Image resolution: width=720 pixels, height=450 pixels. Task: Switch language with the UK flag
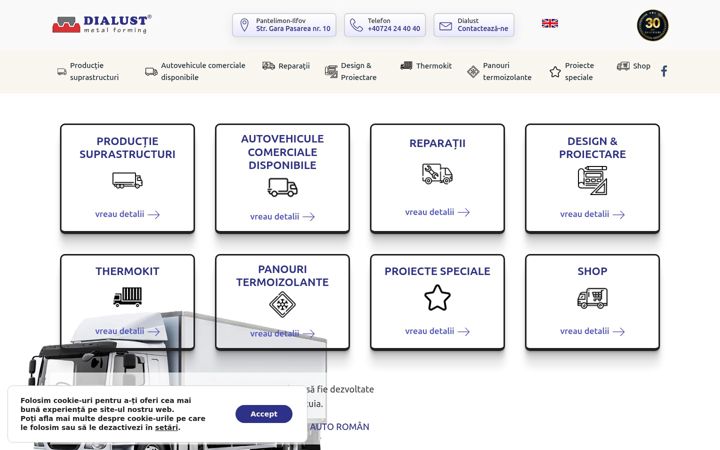(x=550, y=23)
